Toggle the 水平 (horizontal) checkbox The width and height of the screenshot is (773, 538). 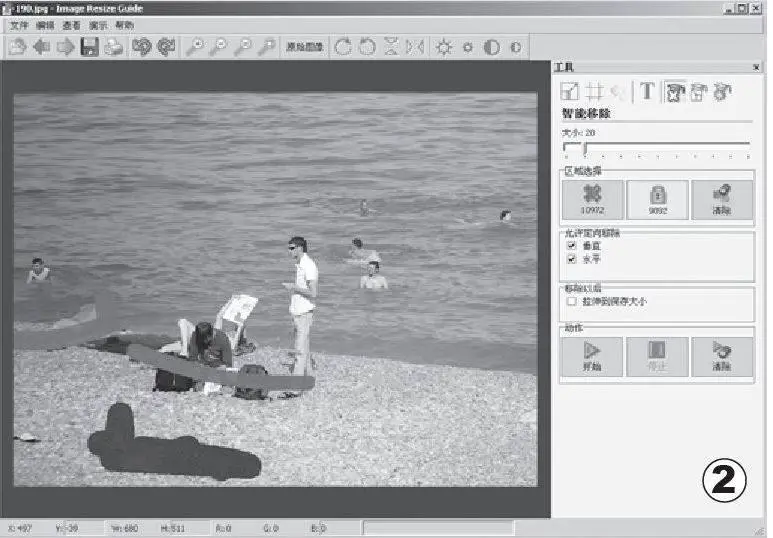[572, 259]
